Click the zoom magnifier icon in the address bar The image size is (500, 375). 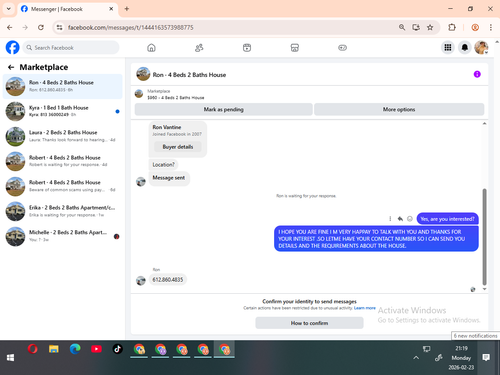402,27
